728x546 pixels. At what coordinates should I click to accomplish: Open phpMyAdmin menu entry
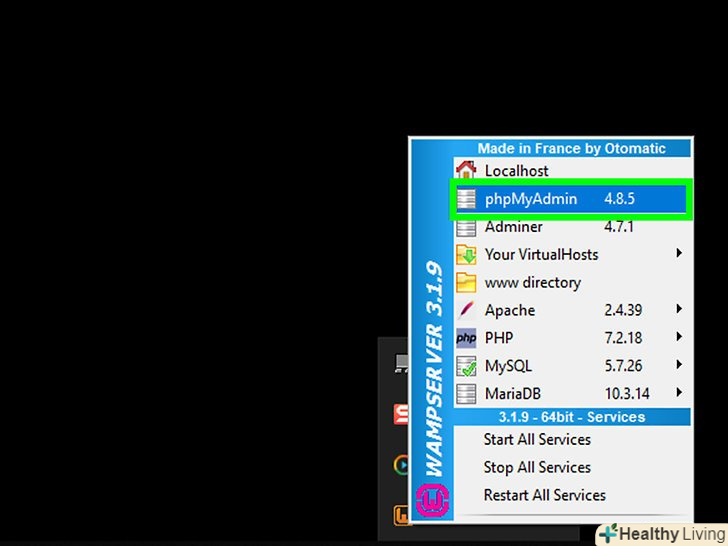point(572,199)
